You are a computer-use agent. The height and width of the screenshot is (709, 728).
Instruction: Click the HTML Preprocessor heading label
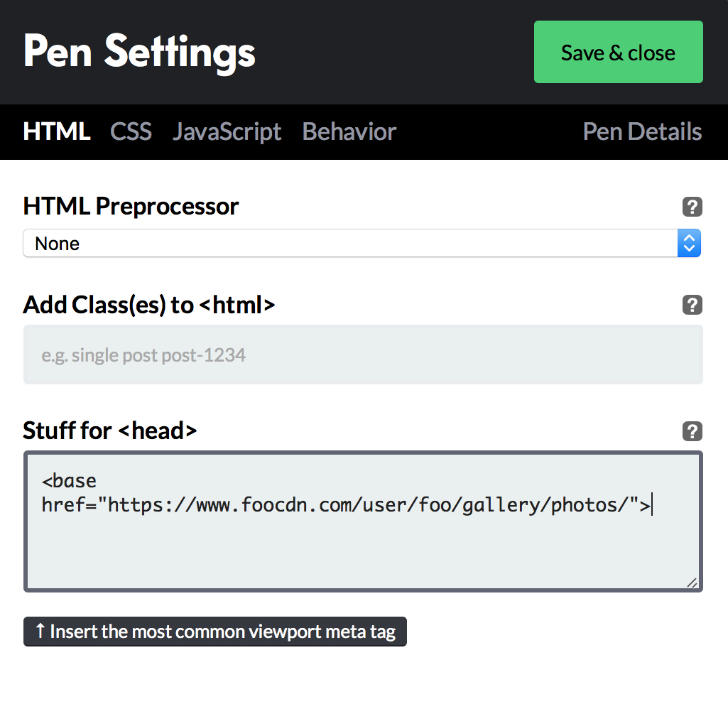[131, 207]
